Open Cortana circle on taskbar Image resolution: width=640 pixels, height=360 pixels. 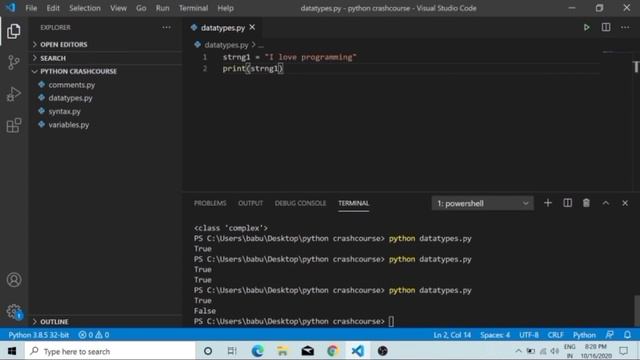(x=208, y=351)
